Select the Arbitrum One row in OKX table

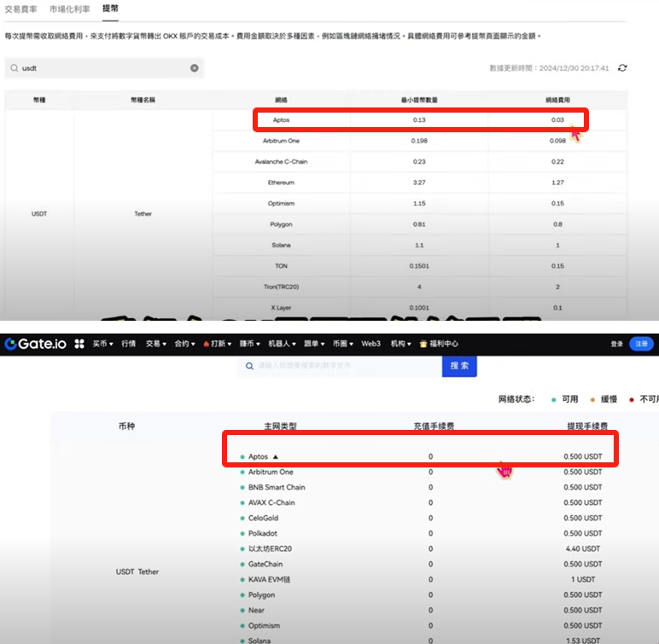pos(419,141)
